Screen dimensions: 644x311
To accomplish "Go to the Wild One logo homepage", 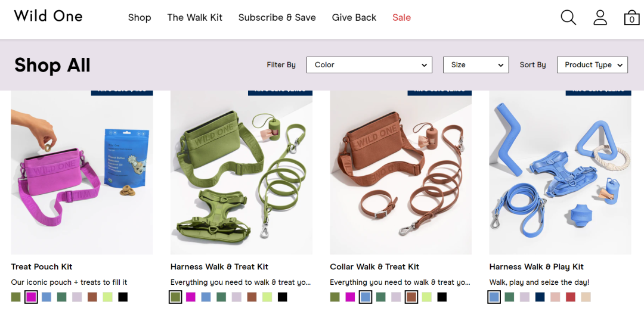I will [48, 17].
